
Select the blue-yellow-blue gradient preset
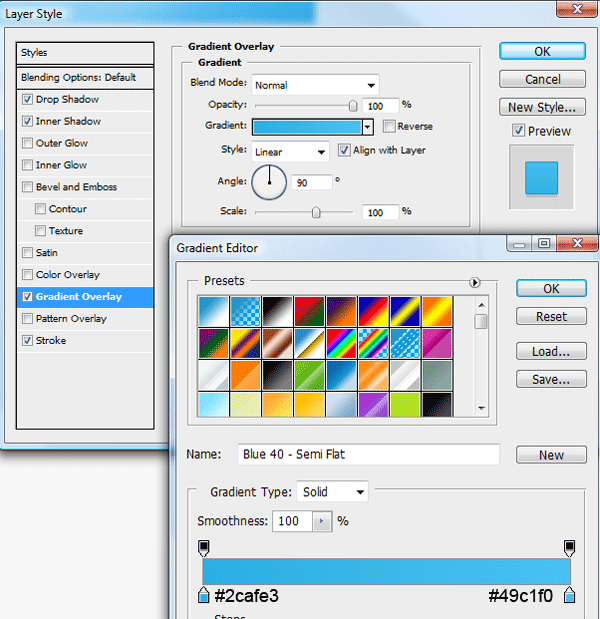(405, 311)
